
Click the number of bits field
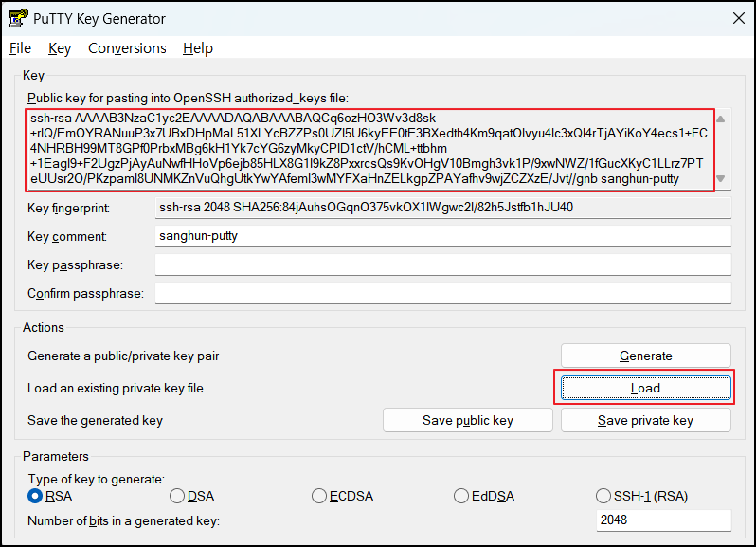[663, 520]
